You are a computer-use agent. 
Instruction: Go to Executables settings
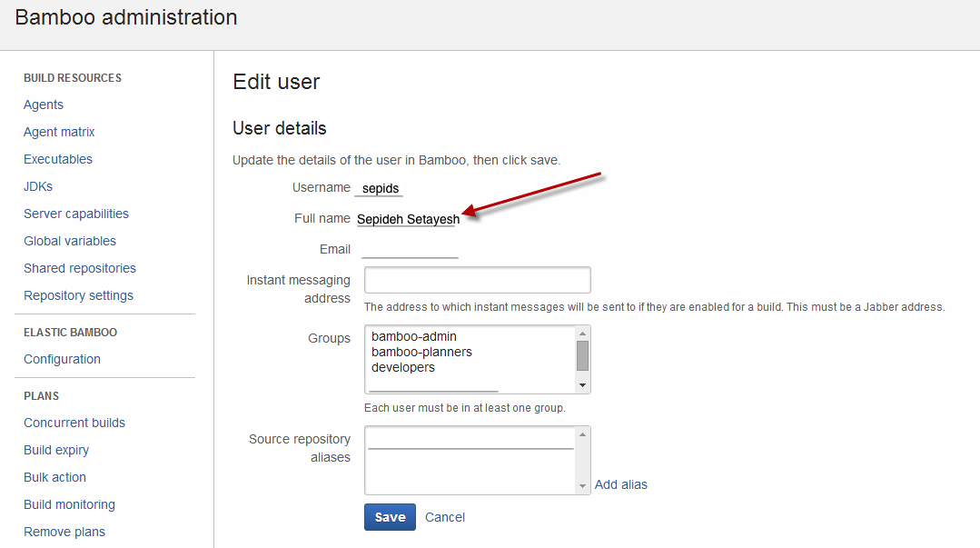click(57, 159)
